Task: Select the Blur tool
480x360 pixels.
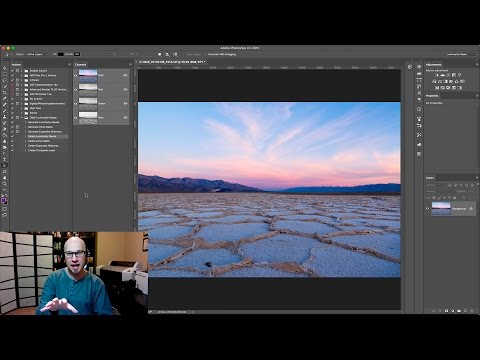Action: tap(5, 141)
